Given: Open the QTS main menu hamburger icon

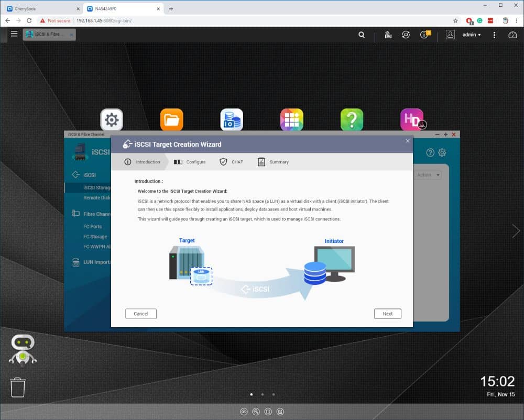Looking at the screenshot, I should 14,34.
